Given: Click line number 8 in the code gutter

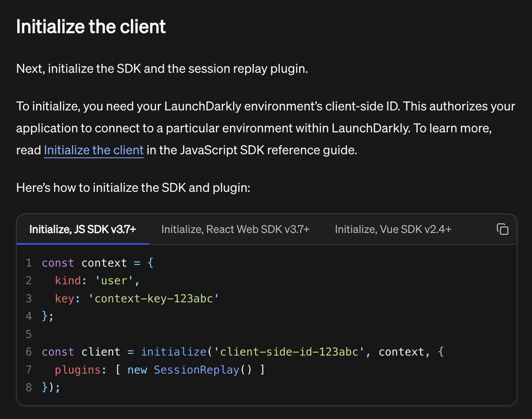Looking at the screenshot, I should click(x=28, y=387).
